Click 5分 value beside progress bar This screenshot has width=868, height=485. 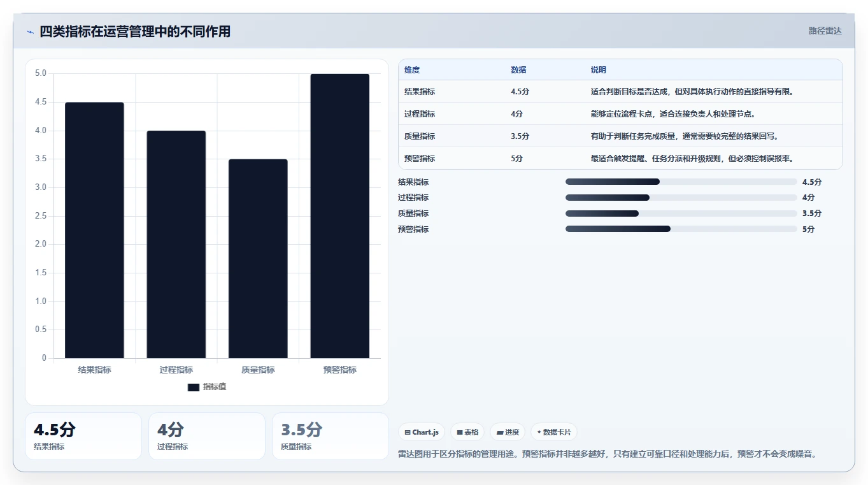click(809, 229)
